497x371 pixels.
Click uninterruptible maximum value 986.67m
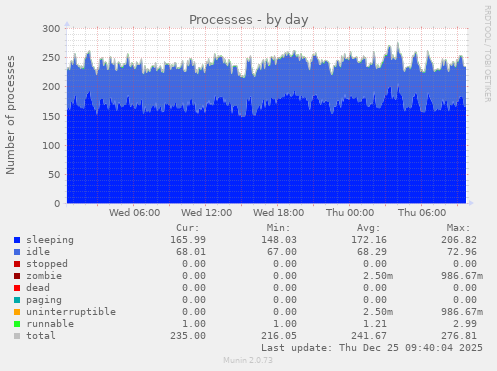point(462,312)
